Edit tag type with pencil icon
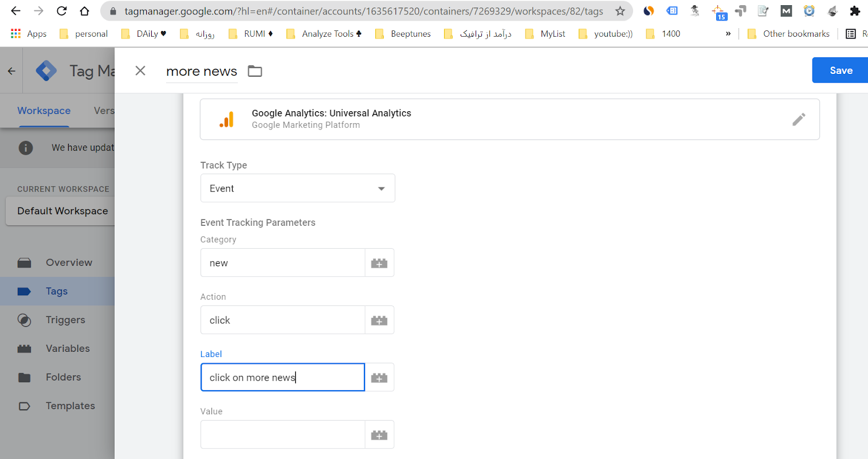This screenshot has width=868, height=459. [799, 119]
